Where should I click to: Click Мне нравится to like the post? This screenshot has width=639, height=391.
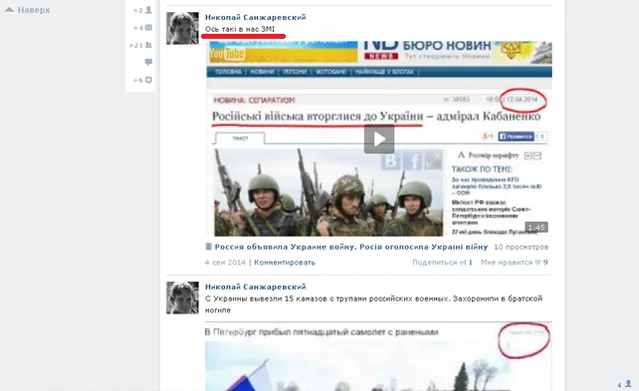tap(507, 262)
